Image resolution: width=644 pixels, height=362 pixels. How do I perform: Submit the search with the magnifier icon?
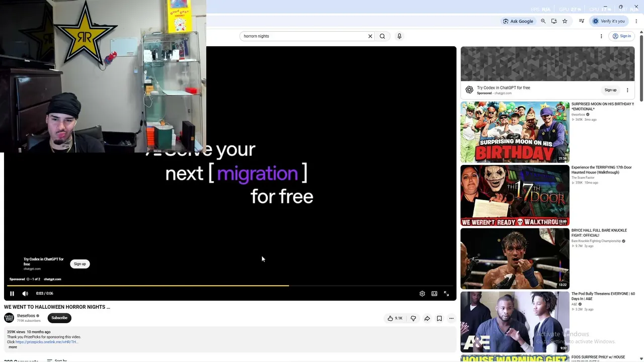coord(382,36)
